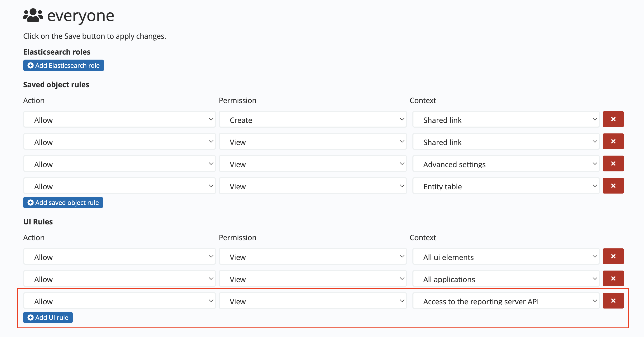Open the Action dropdown for the Create rule
This screenshot has height=337, width=644.
pos(119,120)
